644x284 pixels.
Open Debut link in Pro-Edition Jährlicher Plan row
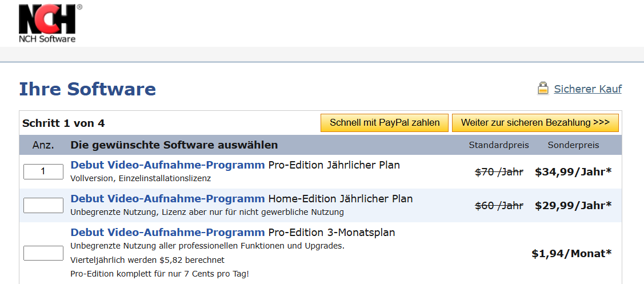[x=167, y=165]
